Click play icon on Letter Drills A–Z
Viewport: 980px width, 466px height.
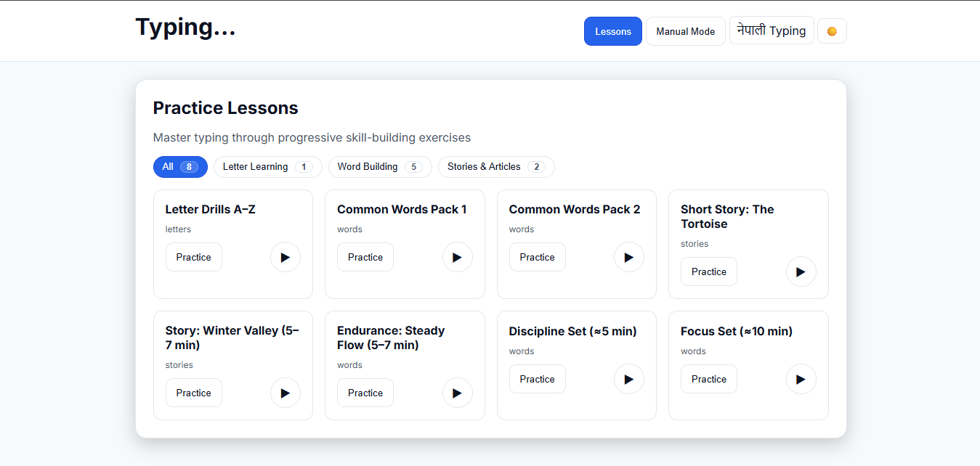pos(285,257)
